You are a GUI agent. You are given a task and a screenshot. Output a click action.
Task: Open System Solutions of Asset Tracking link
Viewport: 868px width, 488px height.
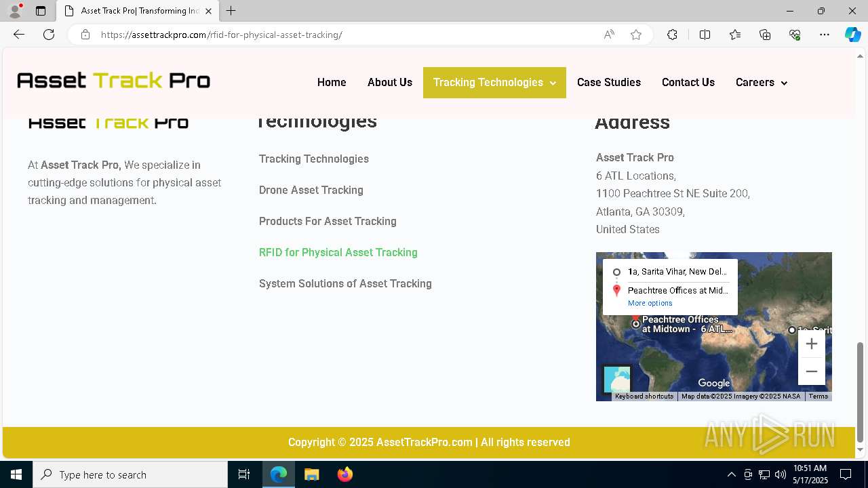(x=345, y=283)
